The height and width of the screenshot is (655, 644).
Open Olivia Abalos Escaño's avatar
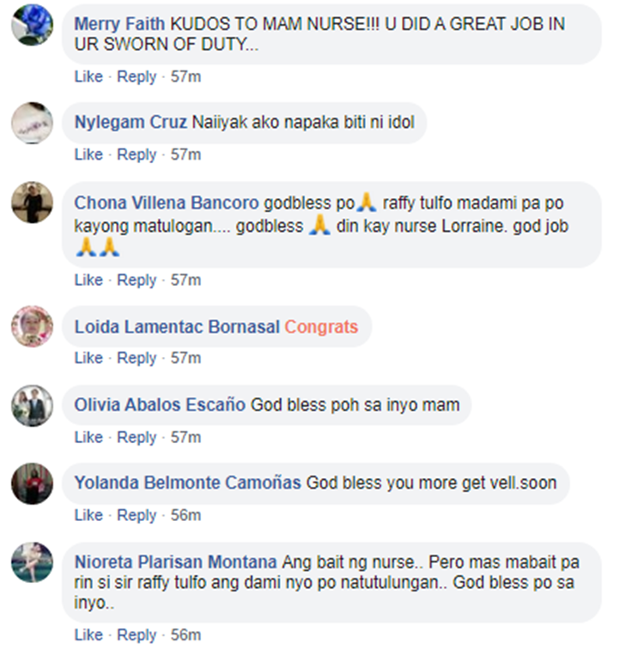[32, 405]
